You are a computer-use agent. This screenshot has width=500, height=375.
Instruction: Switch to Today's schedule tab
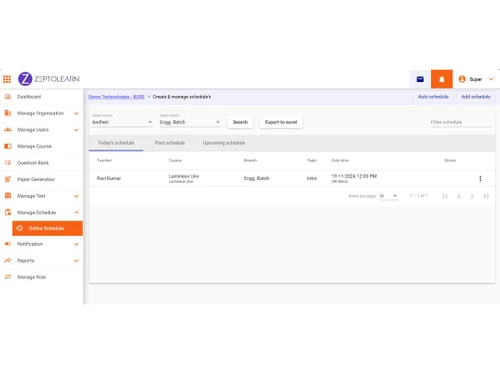click(116, 143)
